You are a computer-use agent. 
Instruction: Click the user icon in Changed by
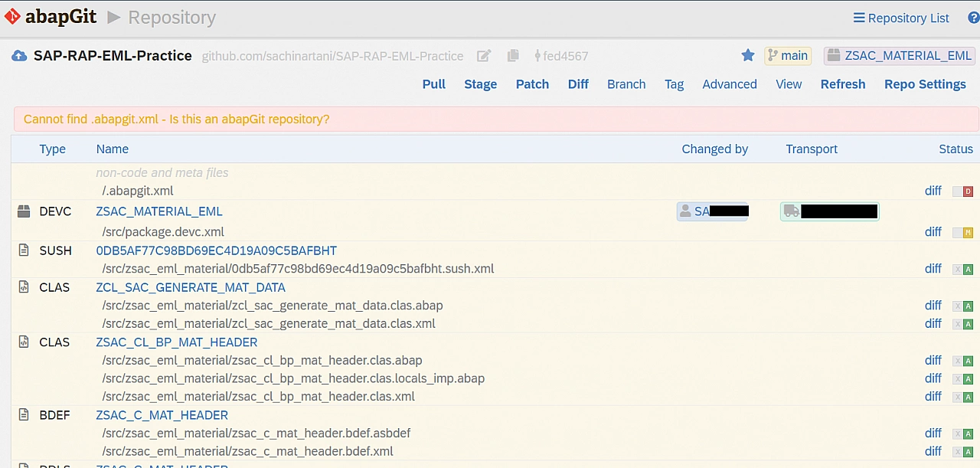[685, 211]
